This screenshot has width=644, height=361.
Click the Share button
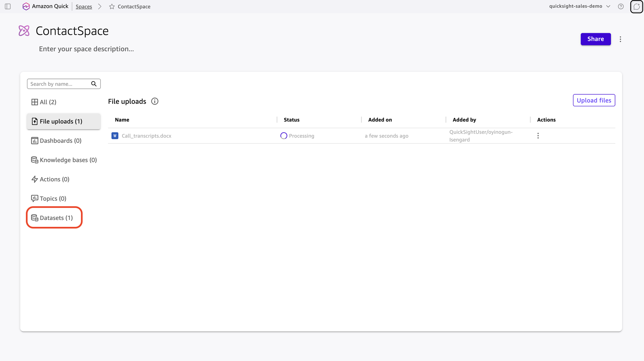click(x=596, y=39)
